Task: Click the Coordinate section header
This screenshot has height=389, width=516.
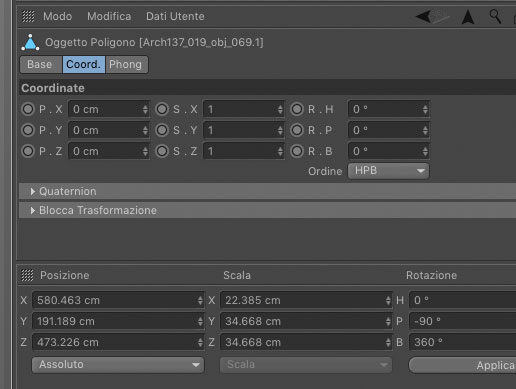Action: 267,88
